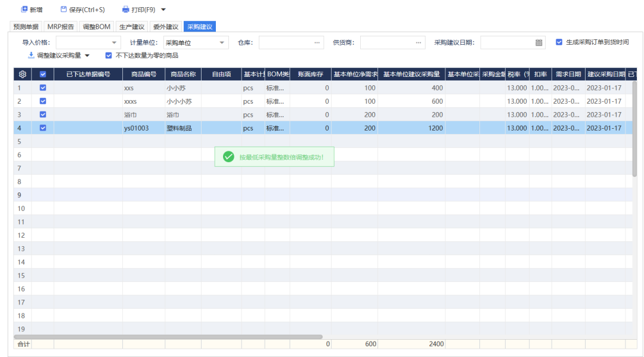This screenshot has width=644, height=357.
Task: Click the 仓库 ellipsis lookup icon
Action: [317, 42]
